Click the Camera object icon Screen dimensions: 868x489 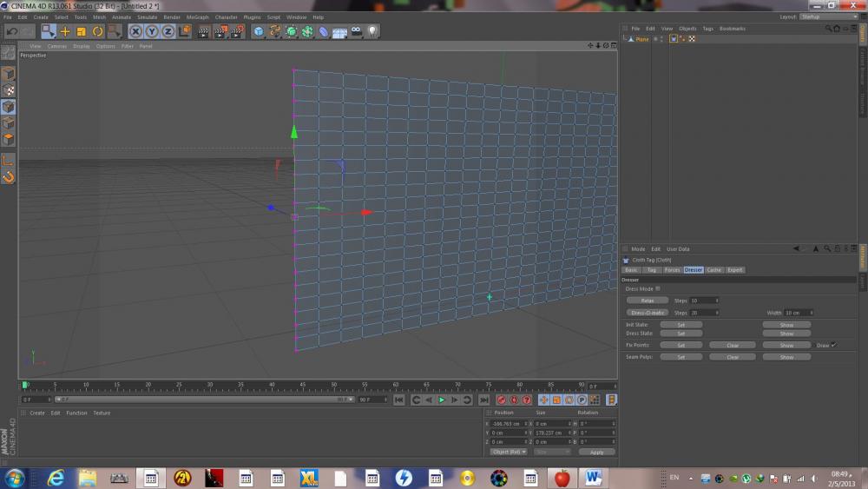356,31
